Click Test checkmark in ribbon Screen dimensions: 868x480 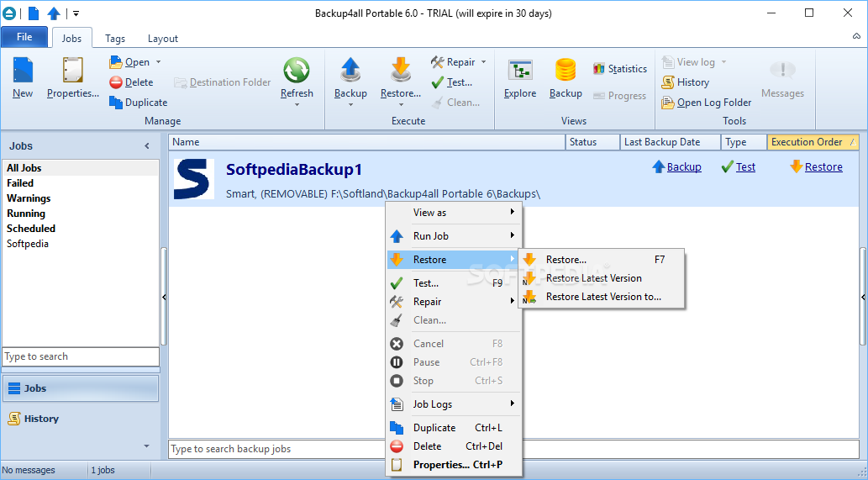(x=437, y=82)
